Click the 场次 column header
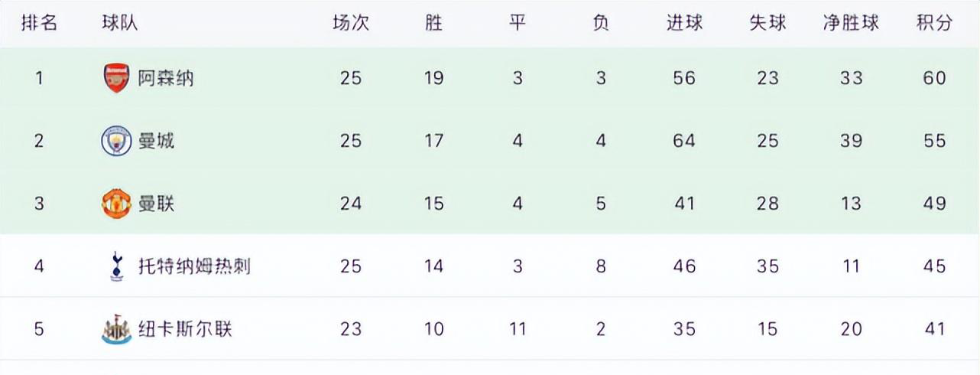Image resolution: width=980 pixels, height=375 pixels. point(350,23)
